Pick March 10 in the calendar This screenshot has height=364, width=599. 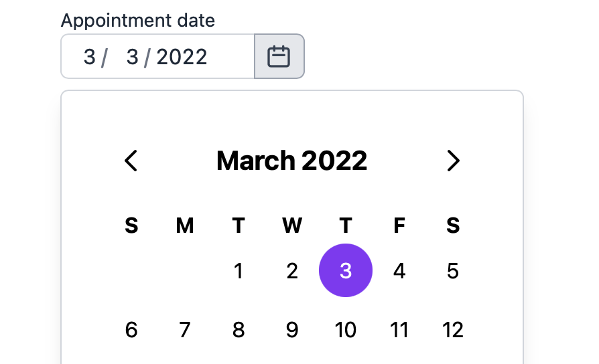tap(346, 330)
